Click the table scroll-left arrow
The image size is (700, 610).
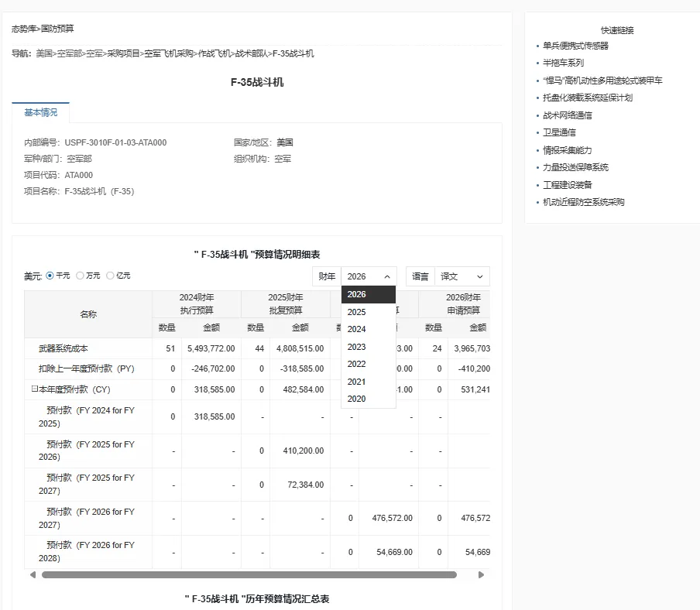(33, 574)
